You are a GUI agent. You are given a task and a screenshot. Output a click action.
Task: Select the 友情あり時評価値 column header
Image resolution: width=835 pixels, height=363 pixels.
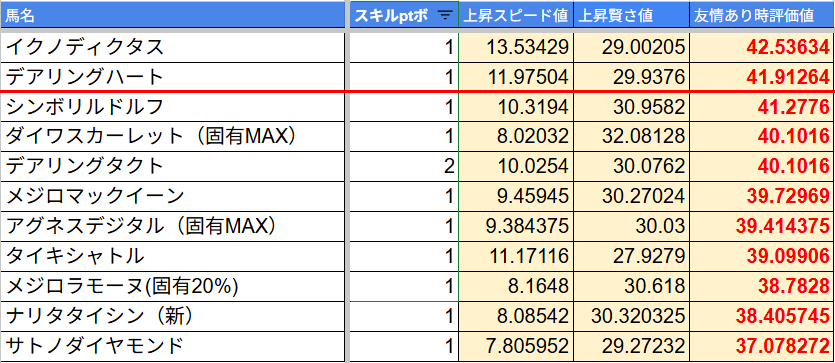click(x=762, y=16)
